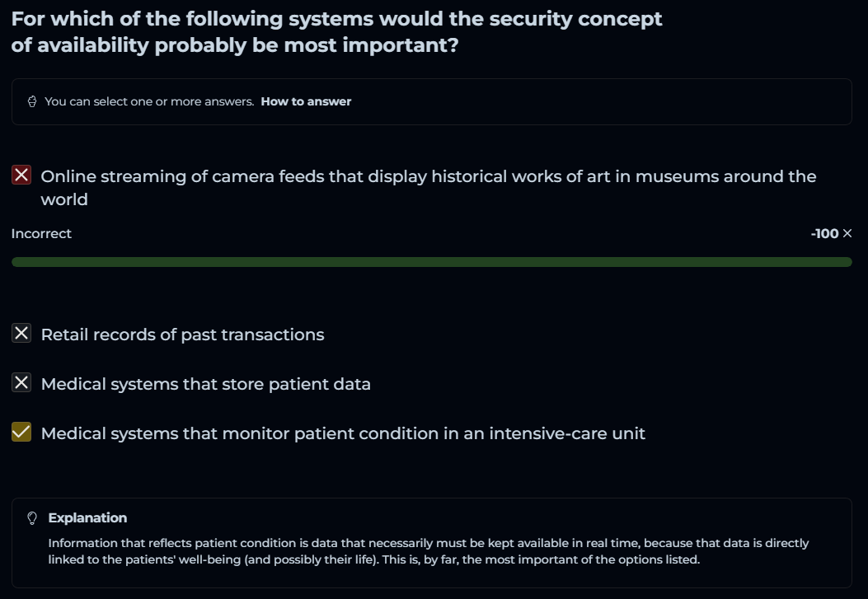
Task: Click the "Explanation" heading
Action: click(87, 518)
